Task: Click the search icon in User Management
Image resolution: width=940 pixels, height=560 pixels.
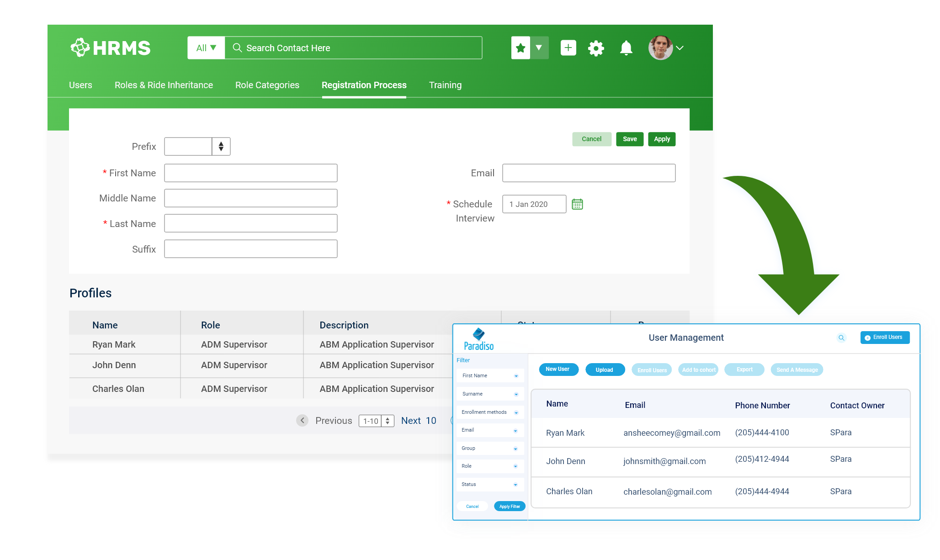Action: 841,338
